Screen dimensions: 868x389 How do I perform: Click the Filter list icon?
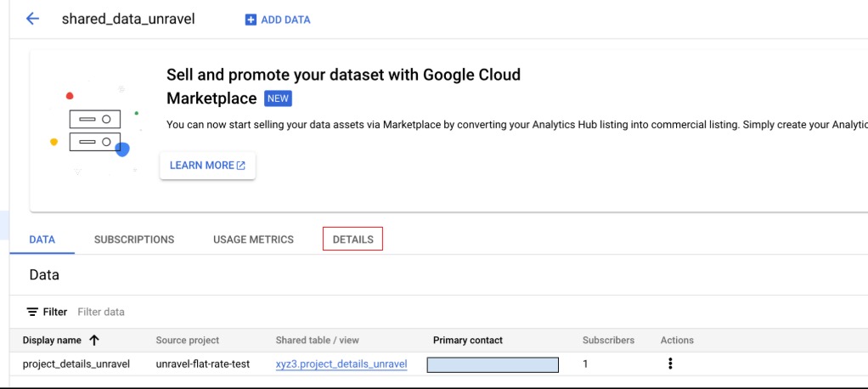(33, 312)
